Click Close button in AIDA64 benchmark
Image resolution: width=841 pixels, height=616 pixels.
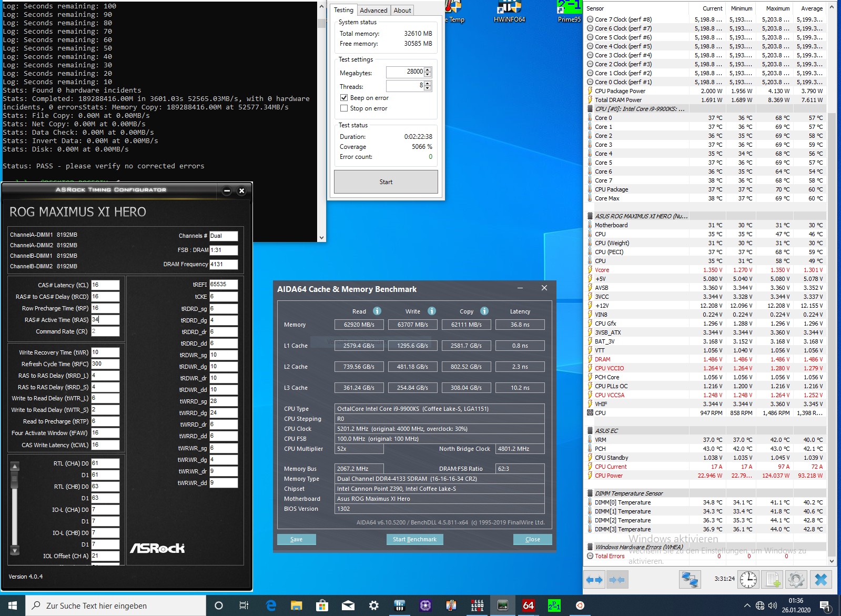point(533,539)
